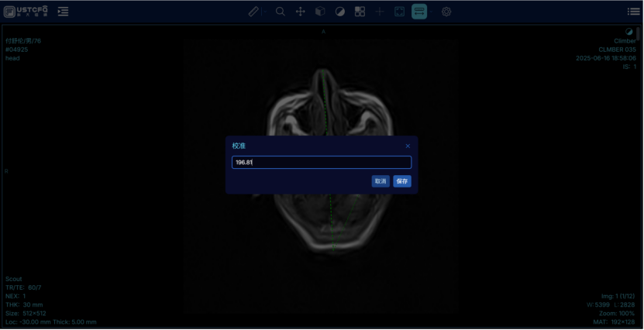This screenshot has width=644, height=330.
Task: Select the magnifier zoom tool
Action: 280,12
